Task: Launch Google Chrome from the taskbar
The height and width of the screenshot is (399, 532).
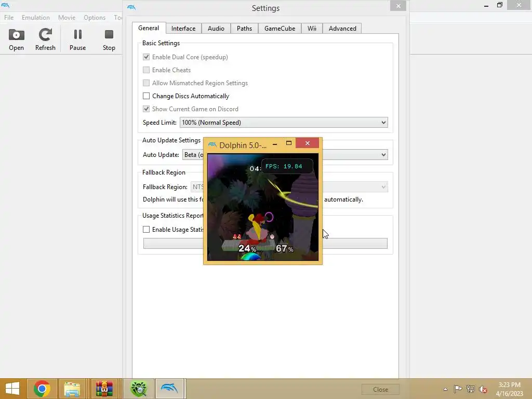Action: 42,389
